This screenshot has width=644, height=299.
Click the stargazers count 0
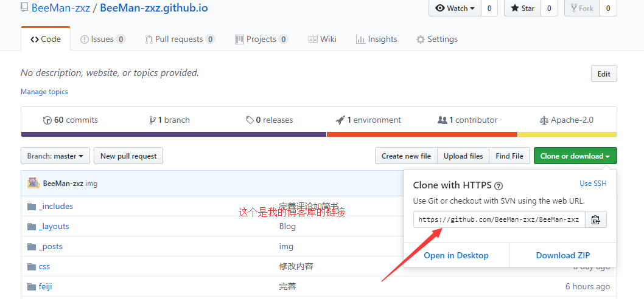(x=549, y=8)
